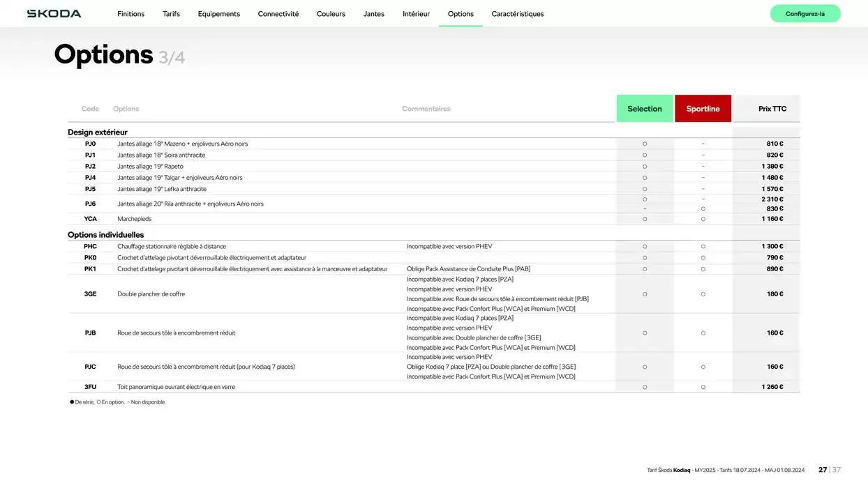The height and width of the screenshot is (488, 868).
Task: Go to the Equipements section
Action: (218, 14)
